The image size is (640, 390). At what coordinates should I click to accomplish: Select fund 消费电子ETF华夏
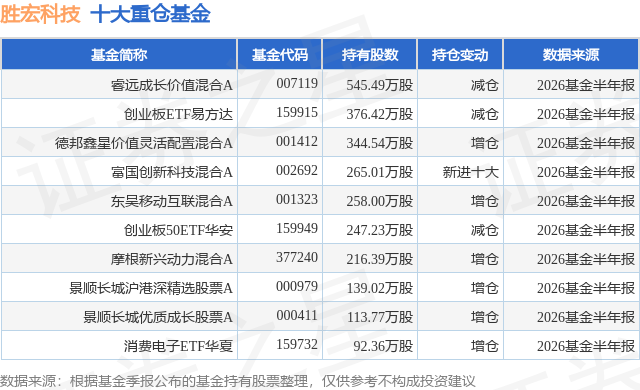[x=178, y=346]
